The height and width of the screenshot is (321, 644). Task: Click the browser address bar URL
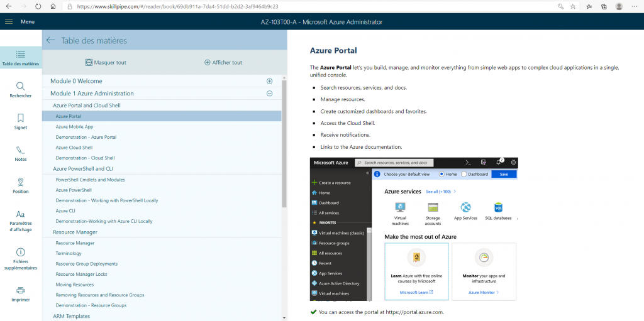[177, 6]
